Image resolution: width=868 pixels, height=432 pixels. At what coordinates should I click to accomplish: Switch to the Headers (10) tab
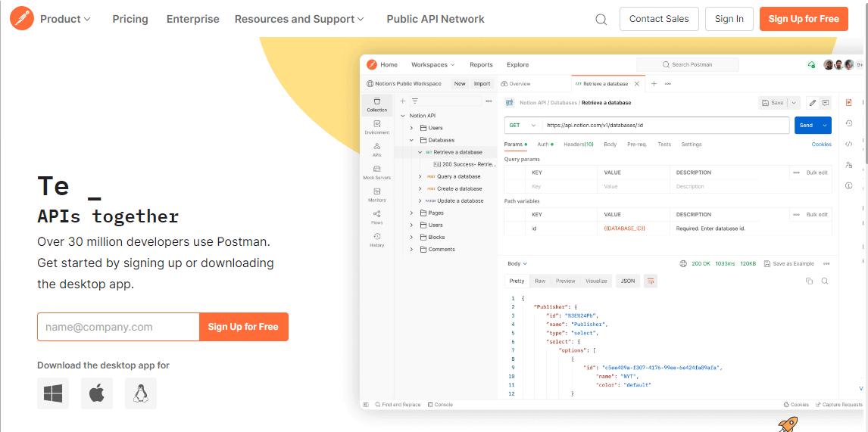coord(579,145)
